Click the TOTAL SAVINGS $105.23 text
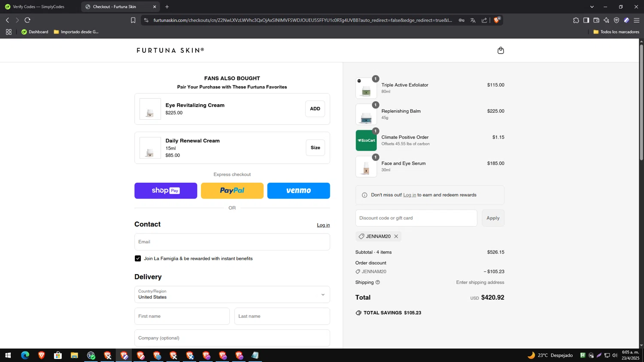Viewport: 644px width, 362px height. 392,313
